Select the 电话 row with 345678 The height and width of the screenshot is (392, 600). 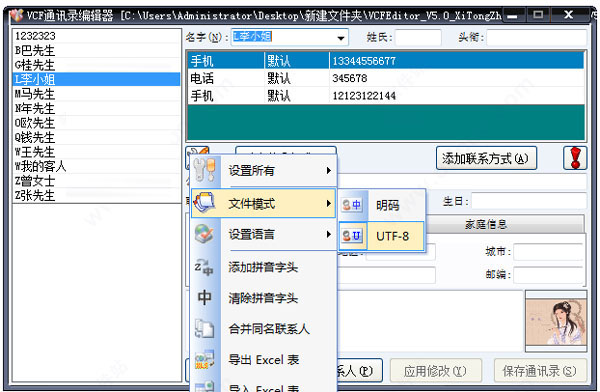point(386,78)
